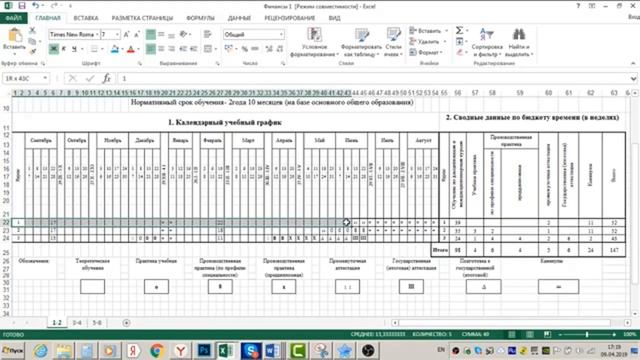640x360 pixels.
Task: Toggle italic formatting
Action: (64, 49)
